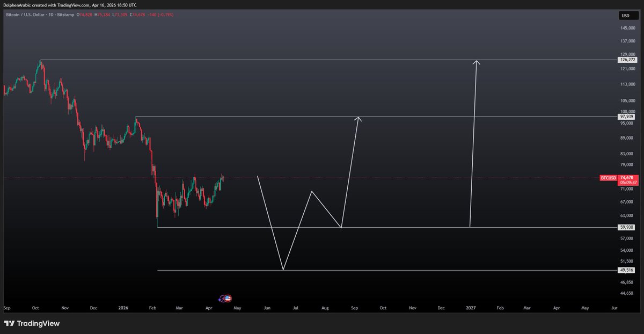Click the 121,000 price axis label
Image resolution: width=644 pixels, height=334 pixels.
click(627, 69)
